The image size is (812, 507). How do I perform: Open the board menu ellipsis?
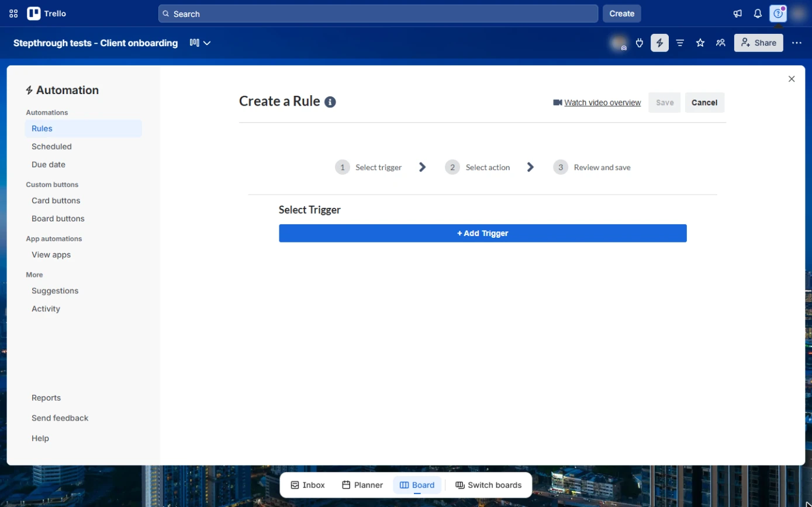(x=797, y=43)
